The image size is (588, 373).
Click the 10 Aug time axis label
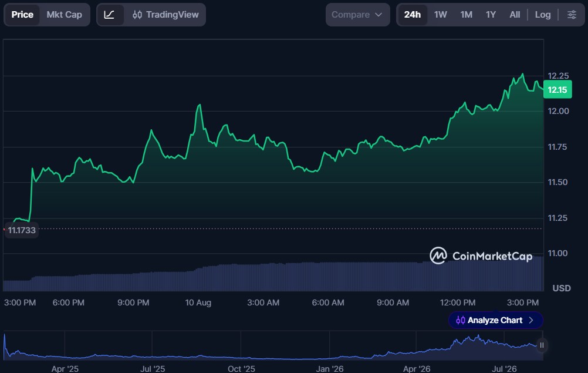pyautogui.click(x=198, y=303)
